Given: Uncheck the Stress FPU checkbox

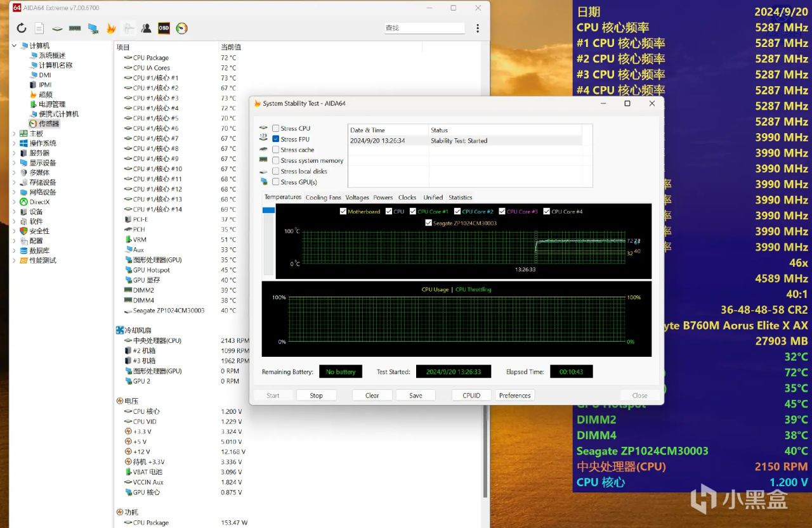Looking at the screenshot, I should point(276,139).
